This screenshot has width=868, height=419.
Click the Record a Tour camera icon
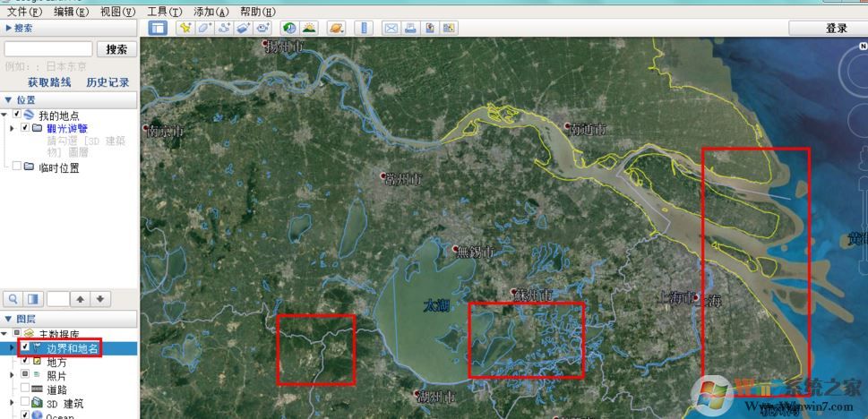coord(264,28)
